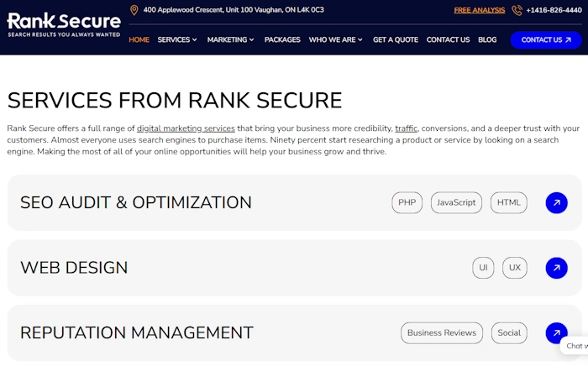Click the Free Analysis link
588x366 pixels.
pyautogui.click(x=480, y=10)
